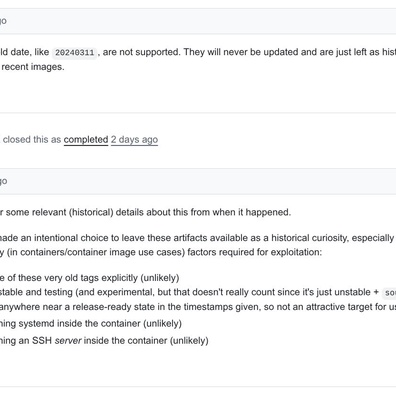Click the "closed this as" event text
This screenshot has height=396, width=396.
(32, 139)
